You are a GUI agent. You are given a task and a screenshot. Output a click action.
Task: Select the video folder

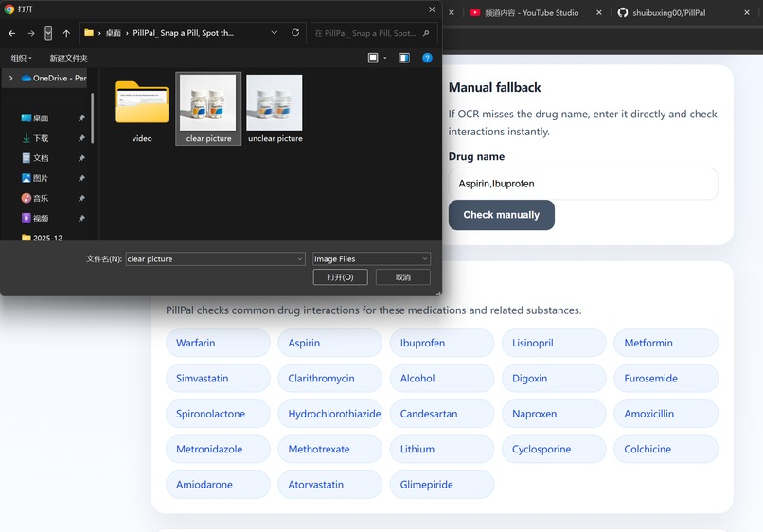click(x=142, y=111)
